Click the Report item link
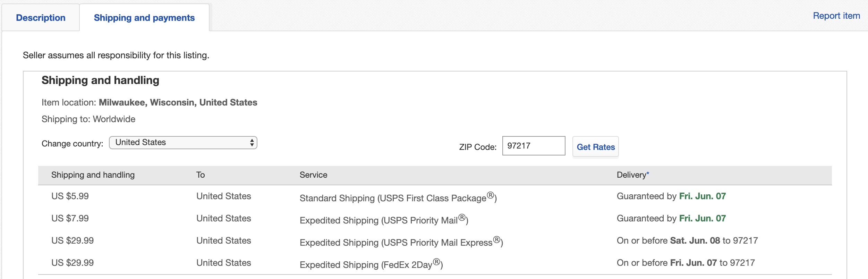The height and width of the screenshot is (279, 868). click(x=836, y=16)
